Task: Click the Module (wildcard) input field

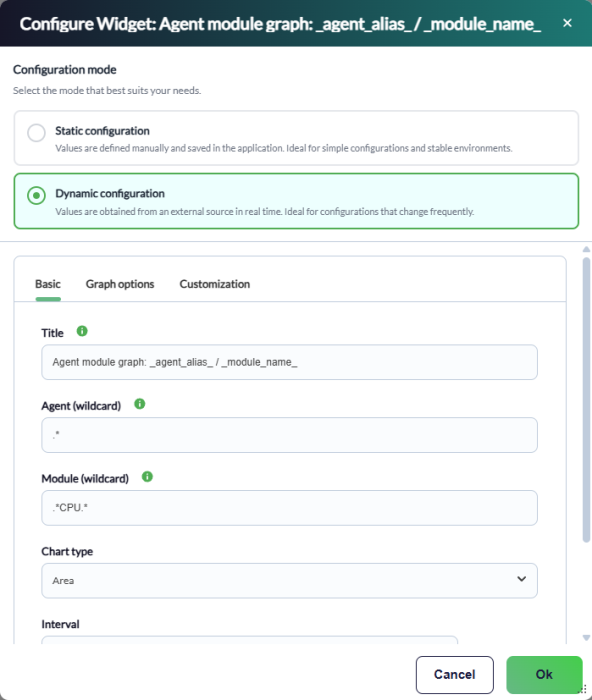Action: click(289, 508)
